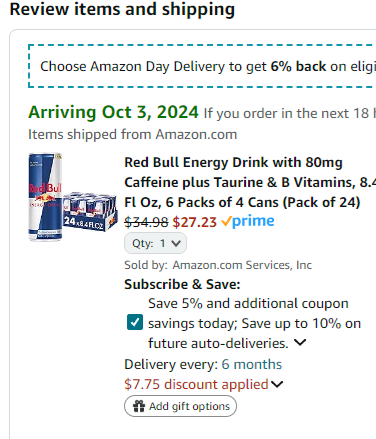Click the Prime checkmark logo

[x=248, y=221]
